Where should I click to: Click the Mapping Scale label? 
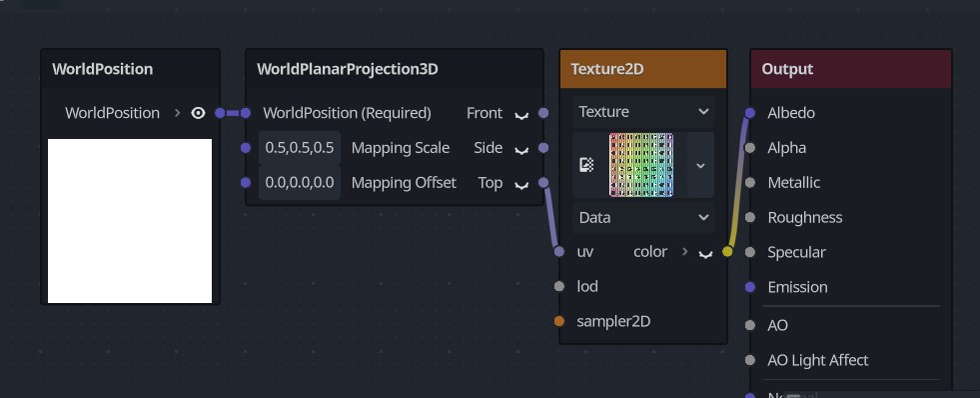coord(401,148)
